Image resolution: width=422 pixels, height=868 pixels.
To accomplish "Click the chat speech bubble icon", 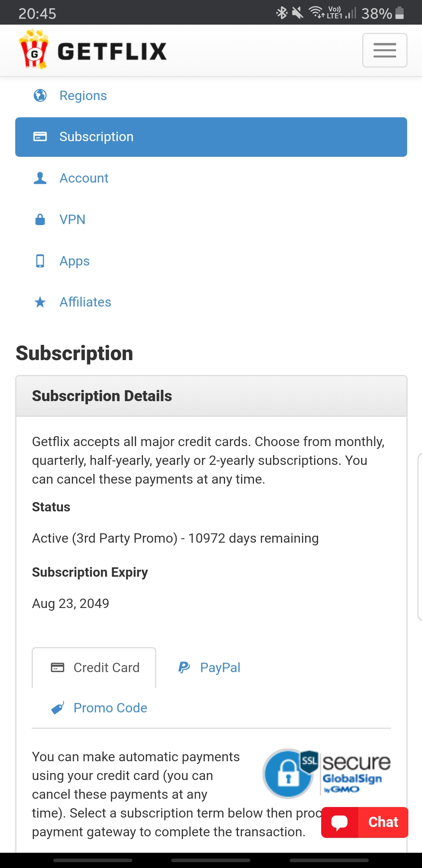I will [340, 822].
